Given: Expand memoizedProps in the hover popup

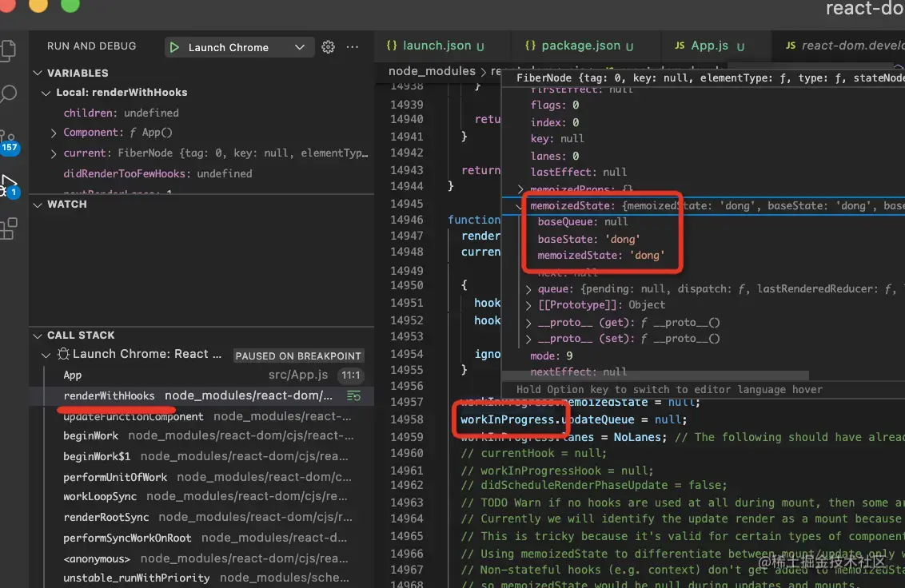Looking at the screenshot, I should (x=520, y=189).
